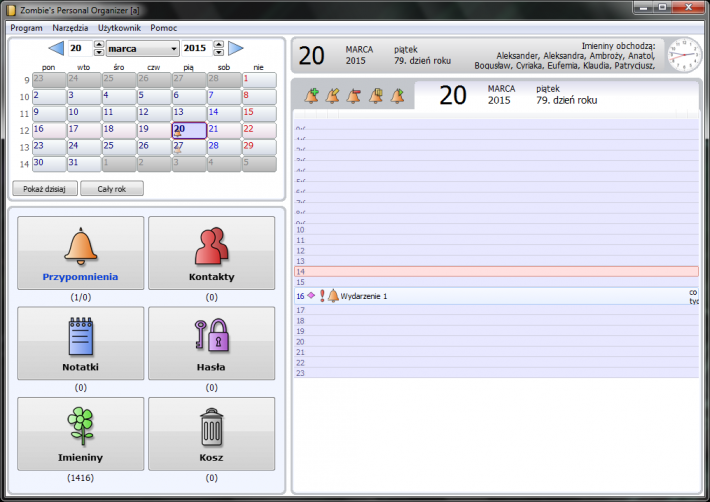This screenshot has width=710, height=502.
Task: Select March 31 in the calendar
Action: tap(84, 164)
